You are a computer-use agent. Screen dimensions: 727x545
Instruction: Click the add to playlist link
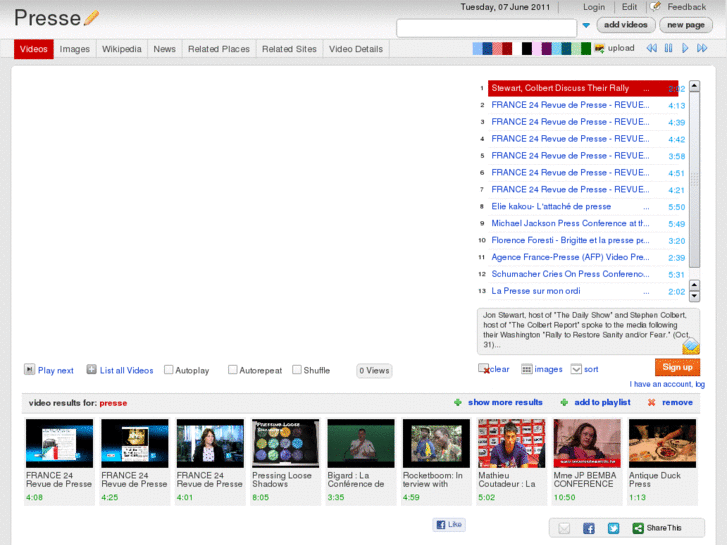click(x=602, y=402)
